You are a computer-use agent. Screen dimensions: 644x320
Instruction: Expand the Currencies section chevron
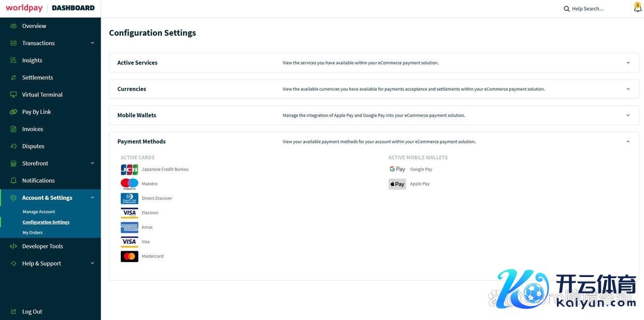coord(628,89)
